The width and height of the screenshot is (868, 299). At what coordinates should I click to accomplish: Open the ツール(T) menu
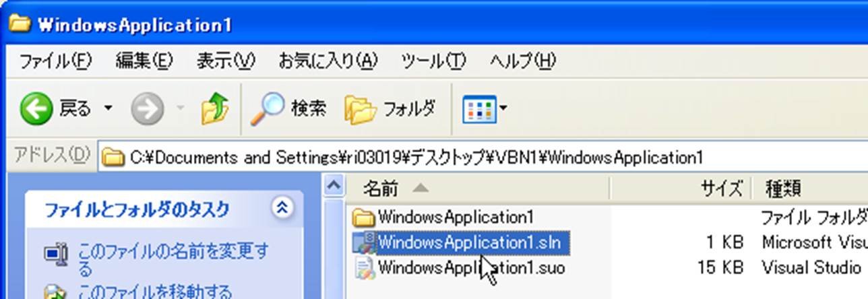433,61
